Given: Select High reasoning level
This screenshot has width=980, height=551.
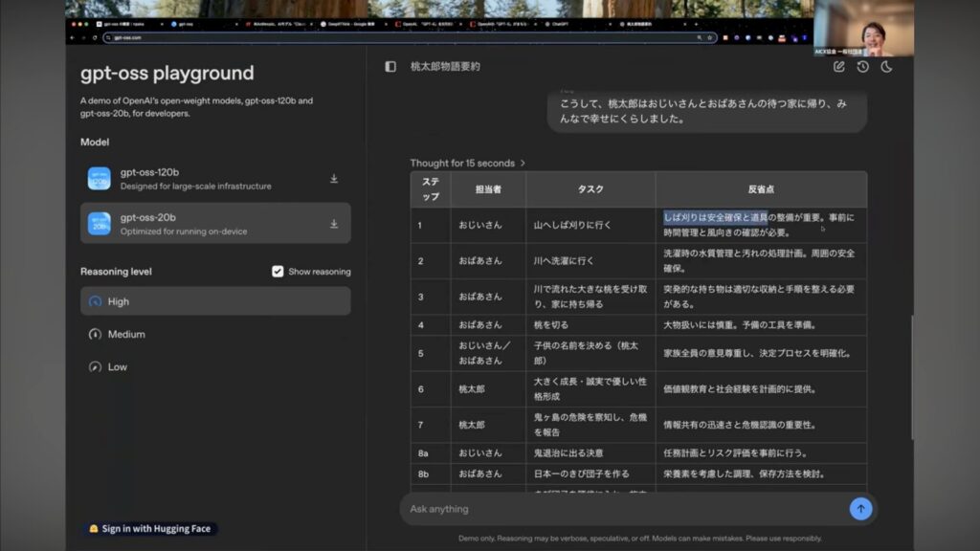Looking at the screenshot, I should (x=215, y=301).
